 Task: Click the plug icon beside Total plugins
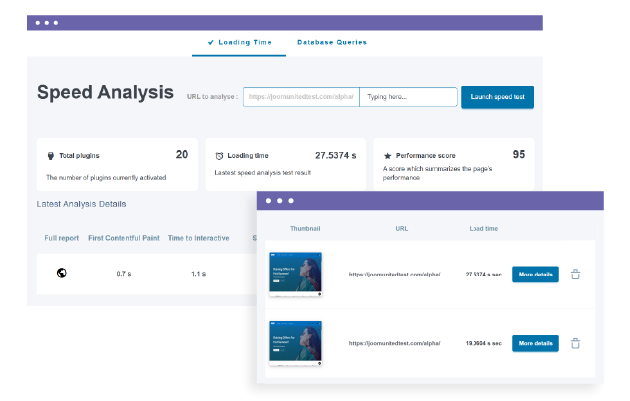(x=51, y=156)
